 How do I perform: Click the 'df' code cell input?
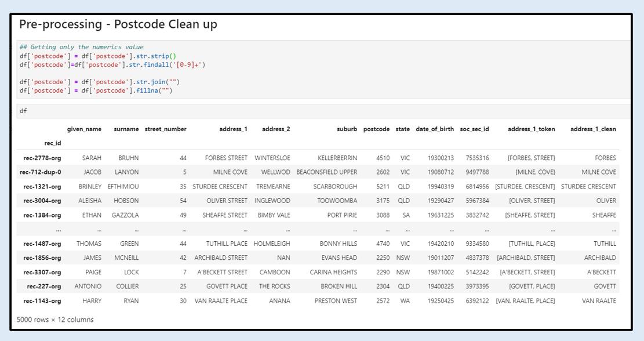click(323, 111)
